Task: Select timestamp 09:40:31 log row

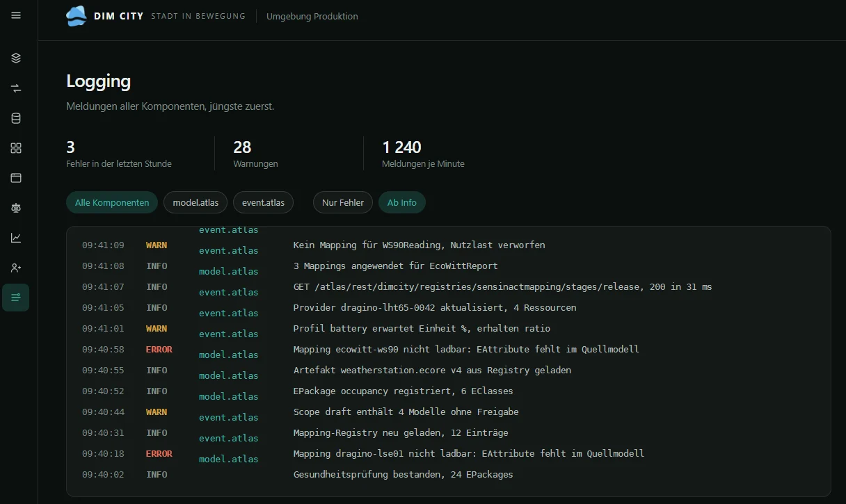Action: click(103, 432)
